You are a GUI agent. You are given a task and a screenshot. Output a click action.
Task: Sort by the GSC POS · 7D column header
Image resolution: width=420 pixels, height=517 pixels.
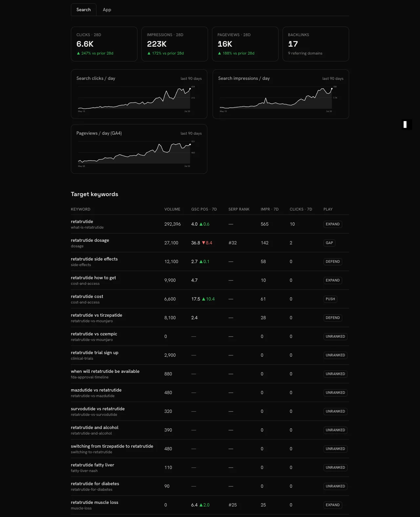pyautogui.click(x=204, y=209)
